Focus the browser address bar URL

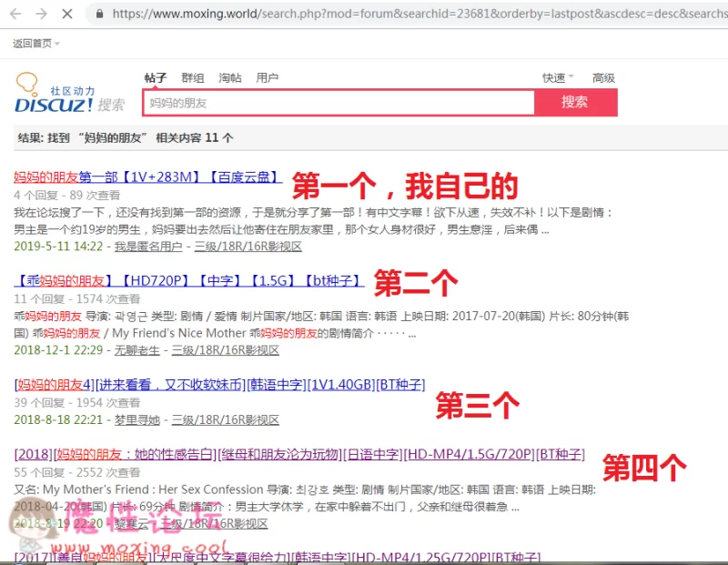click(x=420, y=14)
